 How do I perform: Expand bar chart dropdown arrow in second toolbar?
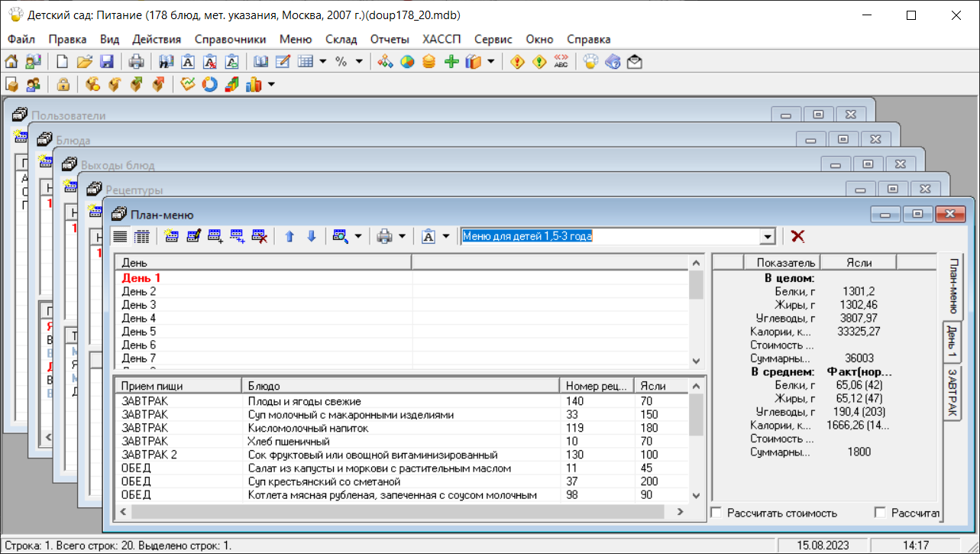click(x=270, y=84)
